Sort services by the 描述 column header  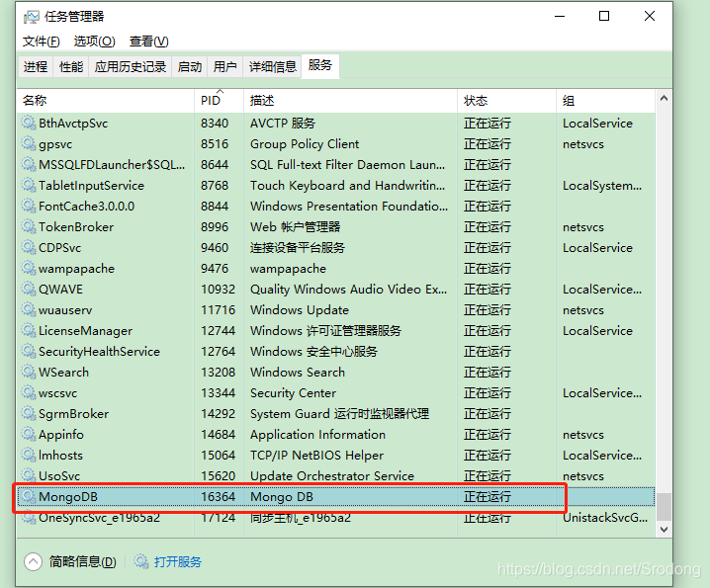coord(350,101)
